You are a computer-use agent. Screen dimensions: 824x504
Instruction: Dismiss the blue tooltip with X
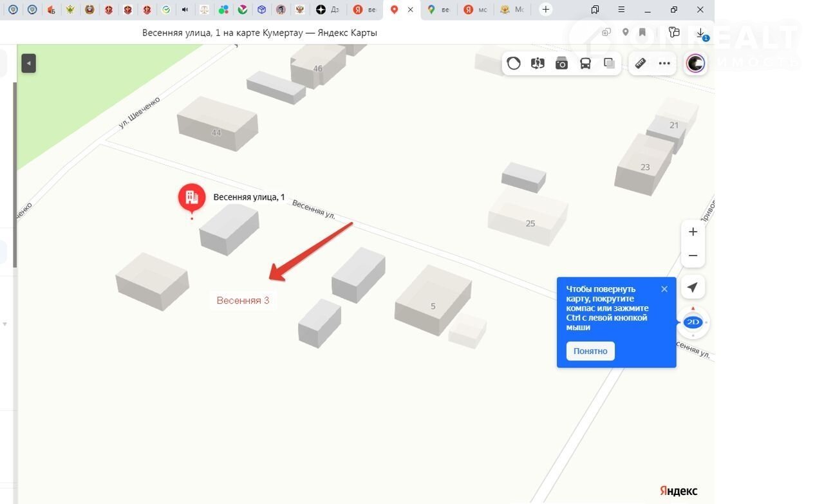click(664, 289)
